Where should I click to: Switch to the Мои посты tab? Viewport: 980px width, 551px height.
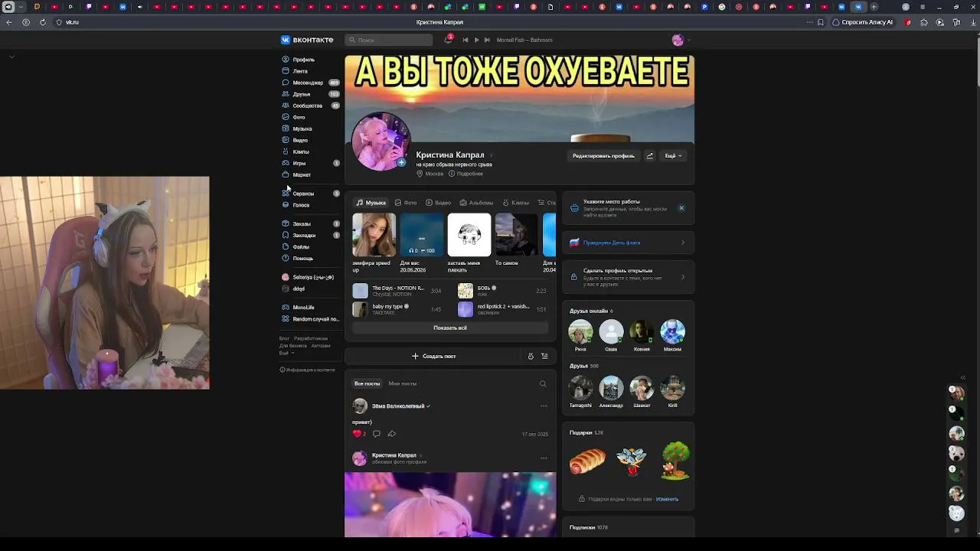pos(403,383)
